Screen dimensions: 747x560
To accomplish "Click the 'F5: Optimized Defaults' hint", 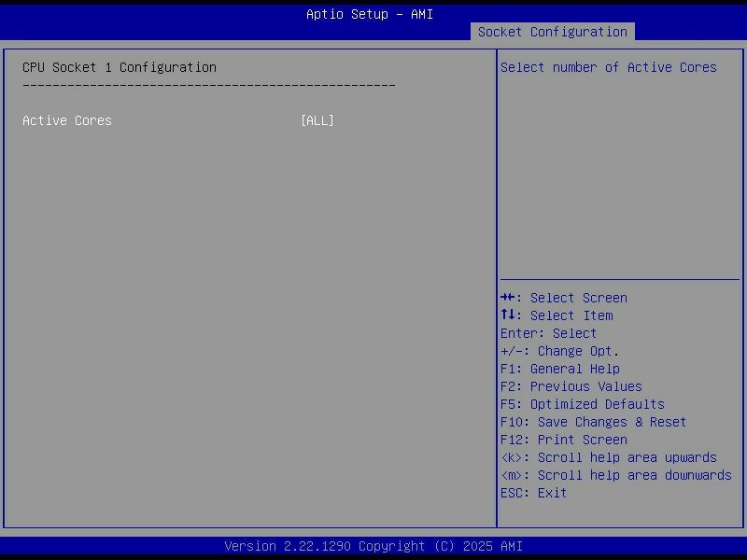I will [x=582, y=404].
